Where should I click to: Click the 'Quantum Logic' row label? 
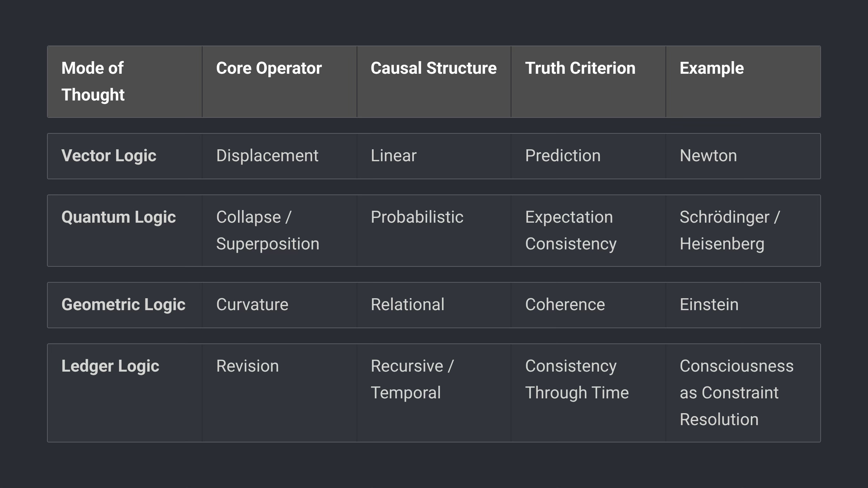click(125, 231)
